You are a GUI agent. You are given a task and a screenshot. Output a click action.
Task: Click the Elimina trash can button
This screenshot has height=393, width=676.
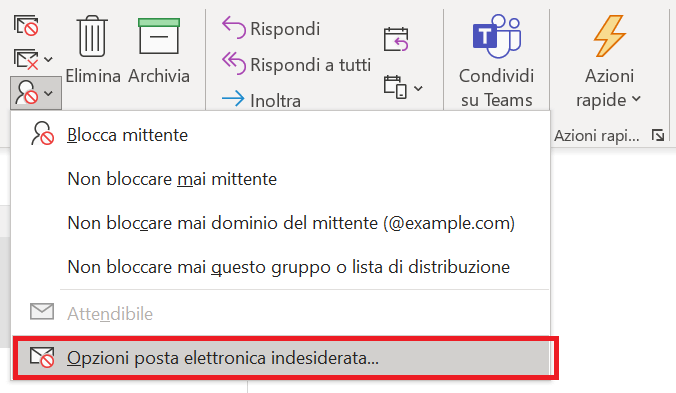(93, 50)
